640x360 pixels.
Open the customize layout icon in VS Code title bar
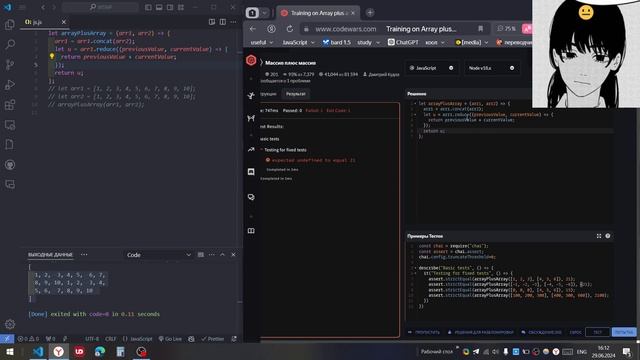click(181, 7)
